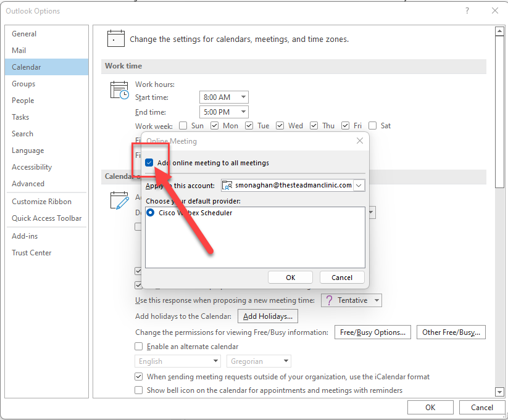508x420 pixels.
Task: Select Cisco Webex Scheduler radio button
Action: click(151, 213)
